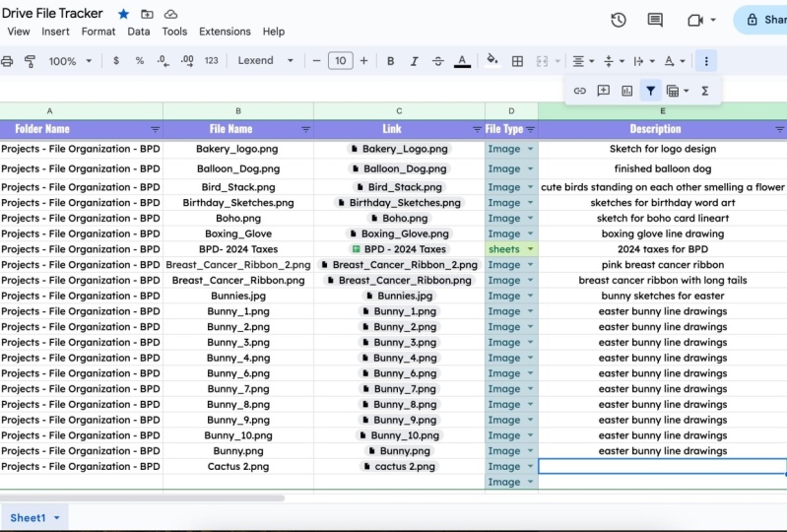Screen dimensions: 787x532
Task: Increase decimal places icon
Action: coord(187,61)
